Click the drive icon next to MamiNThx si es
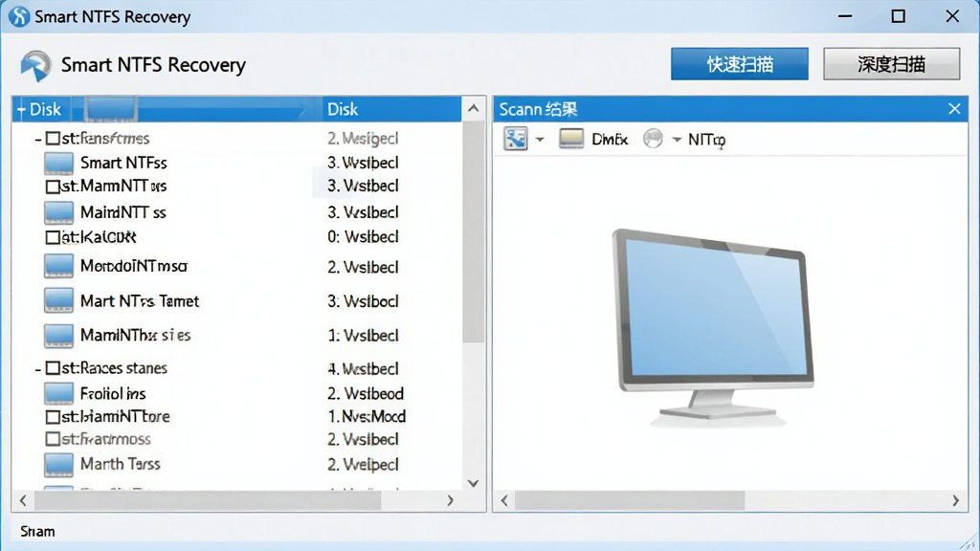This screenshot has height=551, width=980. (x=58, y=336)
